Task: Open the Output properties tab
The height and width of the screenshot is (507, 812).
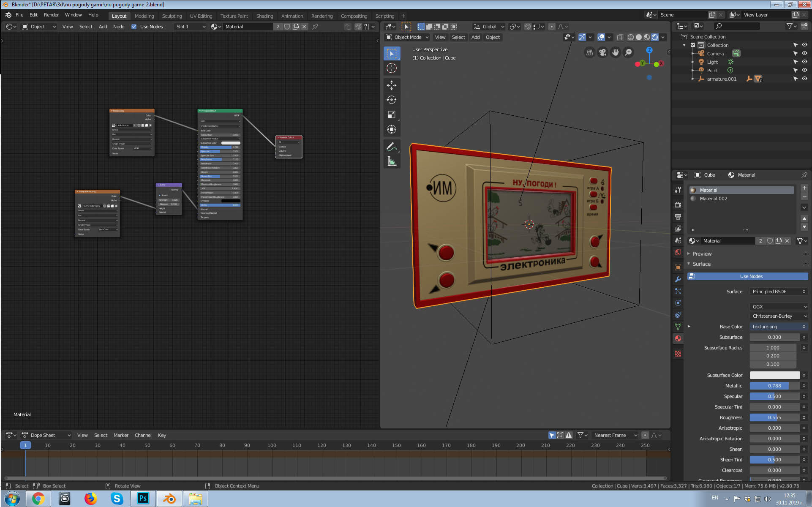Action: pos(678,216)
